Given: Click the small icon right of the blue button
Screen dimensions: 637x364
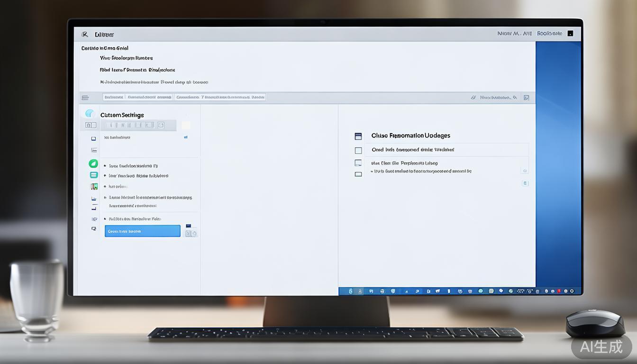Looking at the screenshot, I should (191, 233).
